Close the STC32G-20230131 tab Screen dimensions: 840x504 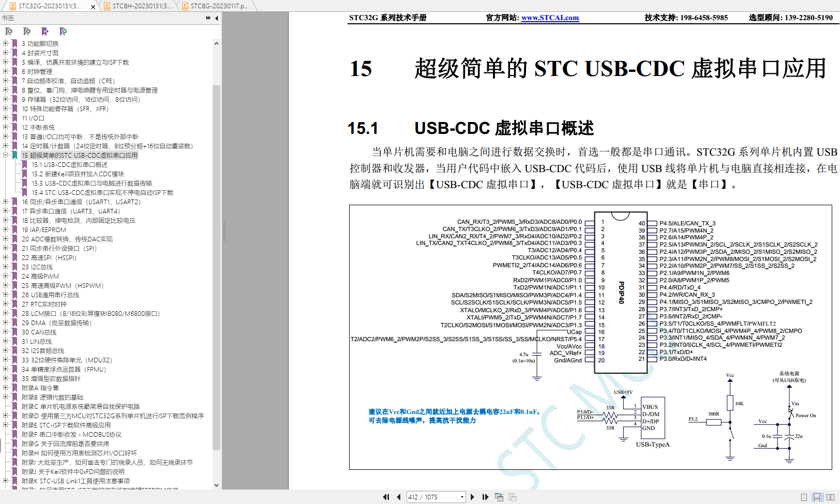93,7
